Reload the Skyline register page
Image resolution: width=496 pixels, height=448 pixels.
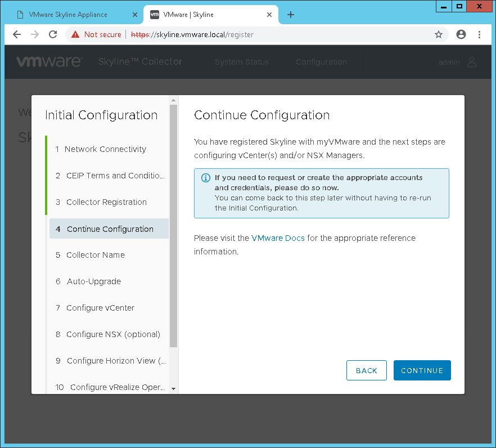pyautogui.click(x=53, y=34)
